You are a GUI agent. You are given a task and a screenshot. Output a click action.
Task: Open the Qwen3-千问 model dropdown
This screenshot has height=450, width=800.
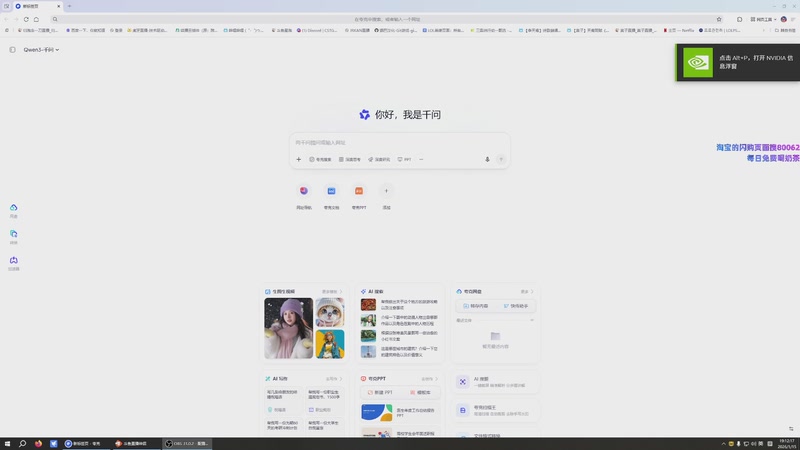click(41, 49)
